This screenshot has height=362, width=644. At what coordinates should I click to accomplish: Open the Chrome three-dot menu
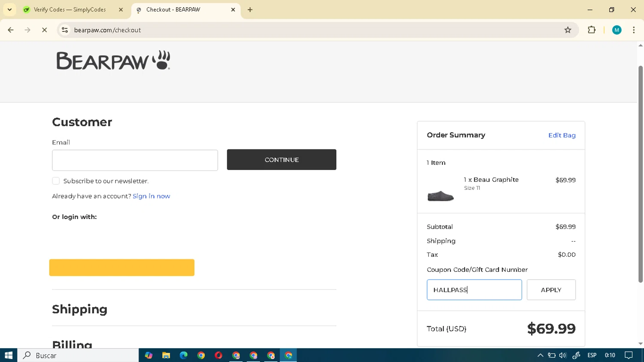point(634,30)
